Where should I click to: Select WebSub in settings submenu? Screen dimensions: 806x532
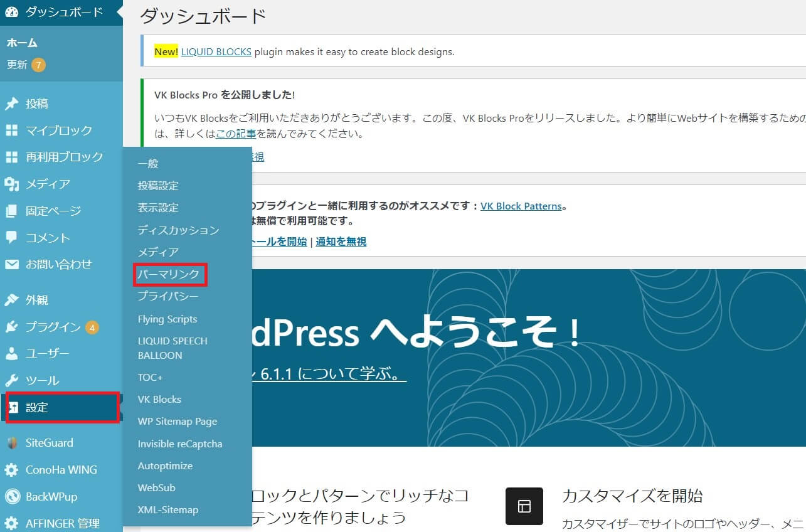coord(157,487)
